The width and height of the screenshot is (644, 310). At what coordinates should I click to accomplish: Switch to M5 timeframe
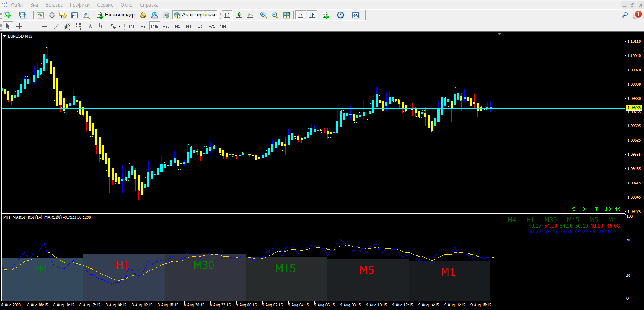pyautogui.click(x=143, y=26)
